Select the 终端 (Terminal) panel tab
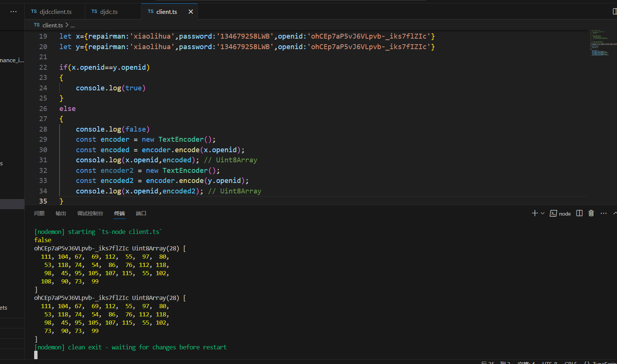This screenshot has width=617, height=364. pos(119,213)
